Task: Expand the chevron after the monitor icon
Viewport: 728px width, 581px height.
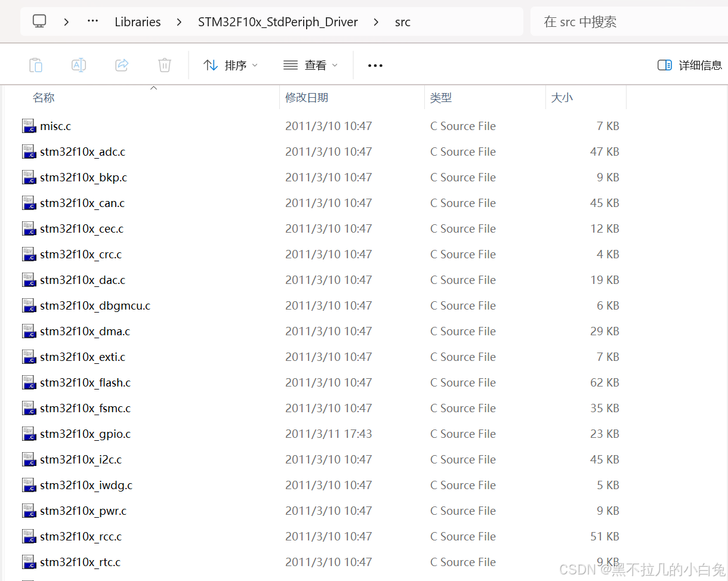Action: tap(66, 22)
